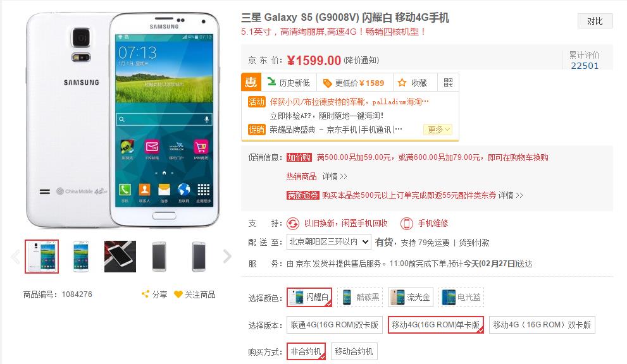View the black-background phone thumbnail
Image resolution: width=627 pixels, height=364 pixels.
[120, 257]
